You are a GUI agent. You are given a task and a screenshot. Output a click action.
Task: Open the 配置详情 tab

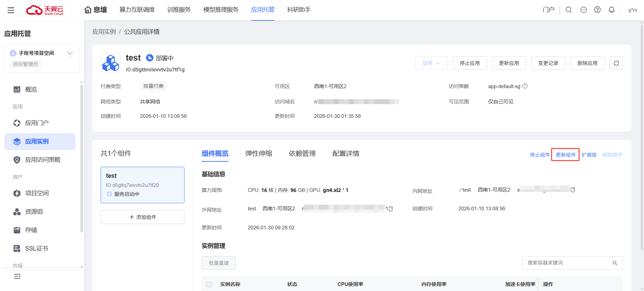click(x=345, y=153)
